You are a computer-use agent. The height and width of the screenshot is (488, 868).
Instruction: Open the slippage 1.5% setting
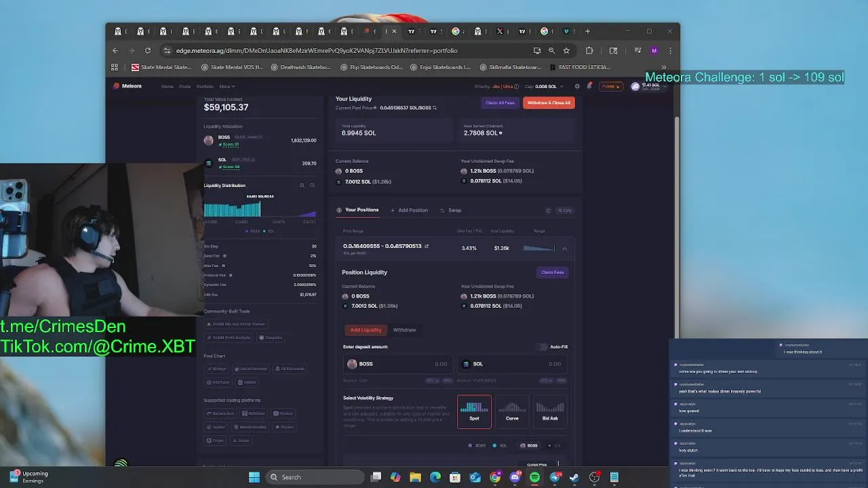(x=564, y=210)
